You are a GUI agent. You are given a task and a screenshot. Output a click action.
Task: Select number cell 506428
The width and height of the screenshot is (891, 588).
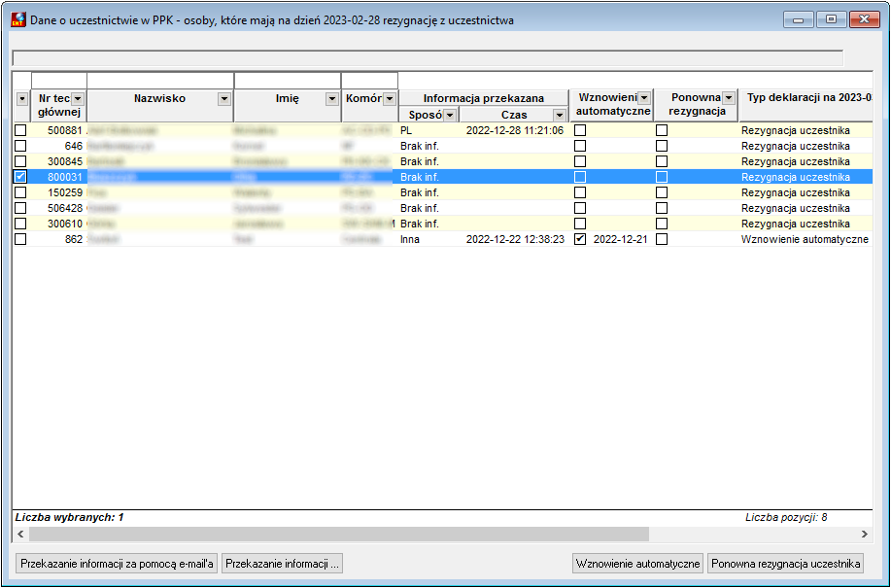pos(58,208)
